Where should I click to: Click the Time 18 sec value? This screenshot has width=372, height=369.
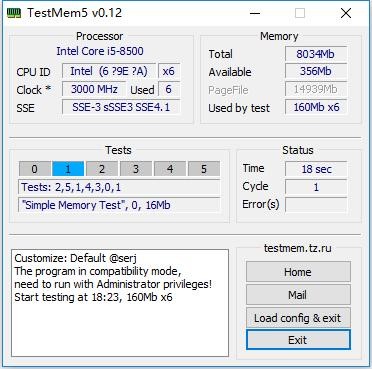316,169
